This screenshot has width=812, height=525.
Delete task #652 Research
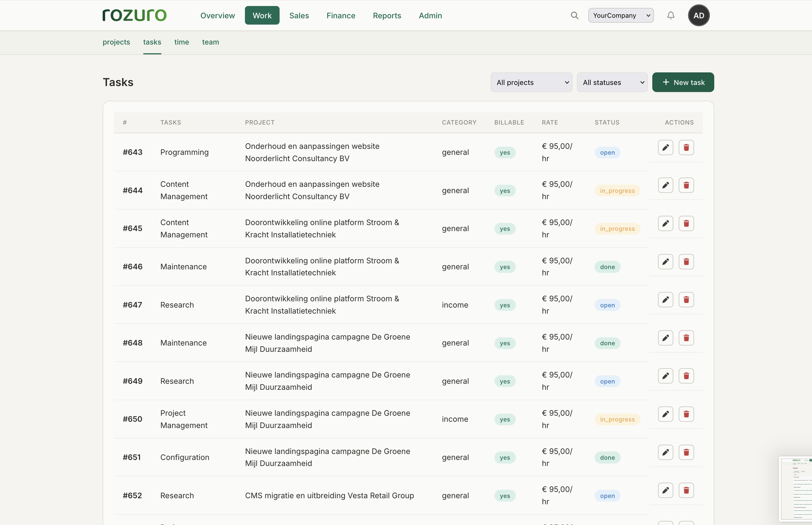pyautogui.click(x=686, y=490)
